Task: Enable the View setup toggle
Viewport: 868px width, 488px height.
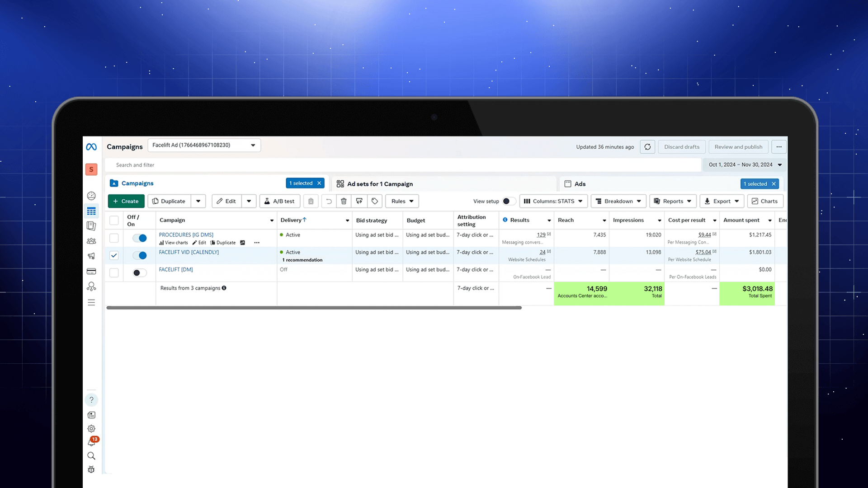Action: click(509, 201)
